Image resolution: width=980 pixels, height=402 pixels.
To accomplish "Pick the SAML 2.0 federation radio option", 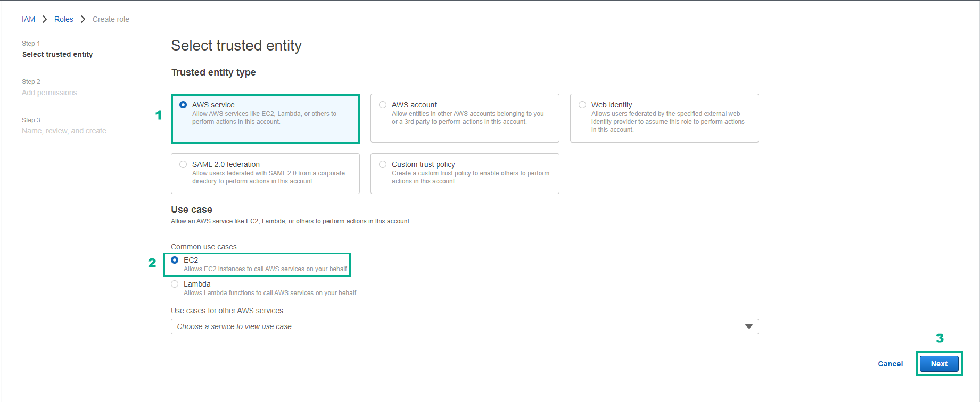I will (x=183, y=164).
